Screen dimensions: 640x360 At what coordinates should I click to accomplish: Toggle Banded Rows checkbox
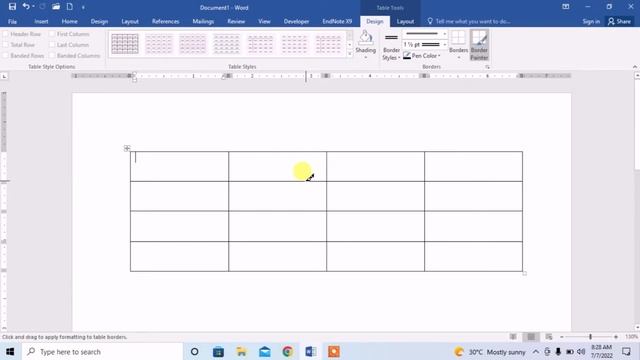tap(6, 55)
